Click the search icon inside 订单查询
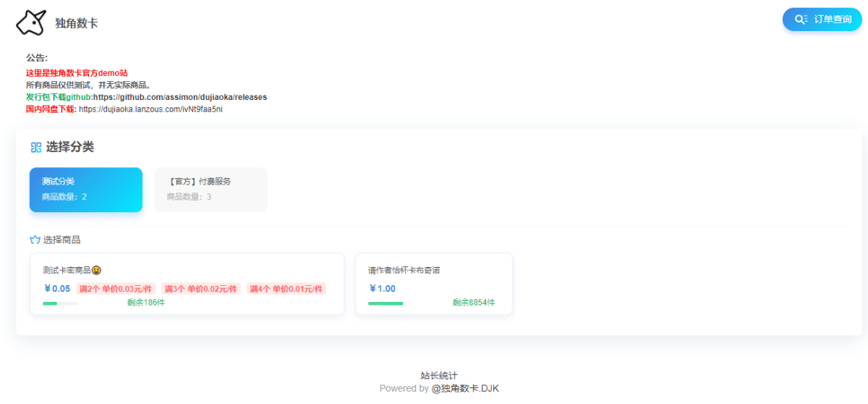Viewport: 868px width, 404px height. pos(801,20)
